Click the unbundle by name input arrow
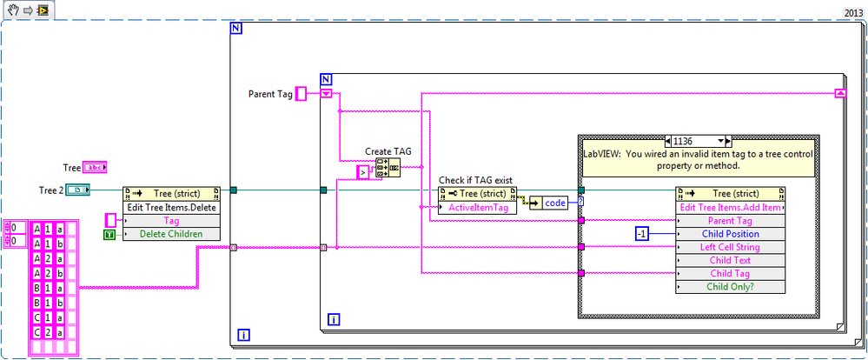Image resolution: width=868 pixels, height=360 pixels. pos(536,203)
